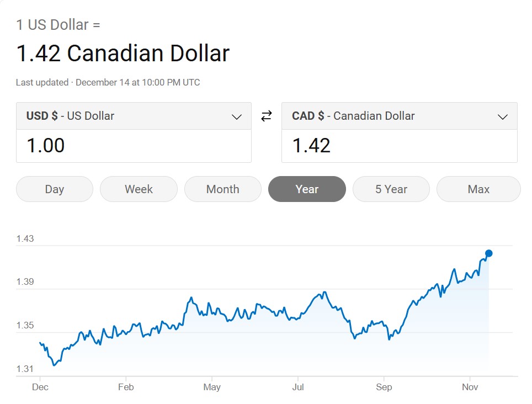The width and height of the screenshot is (532, 404).
Task: Click the 1.43 value on the y-axis
Action: pos(25,239)
